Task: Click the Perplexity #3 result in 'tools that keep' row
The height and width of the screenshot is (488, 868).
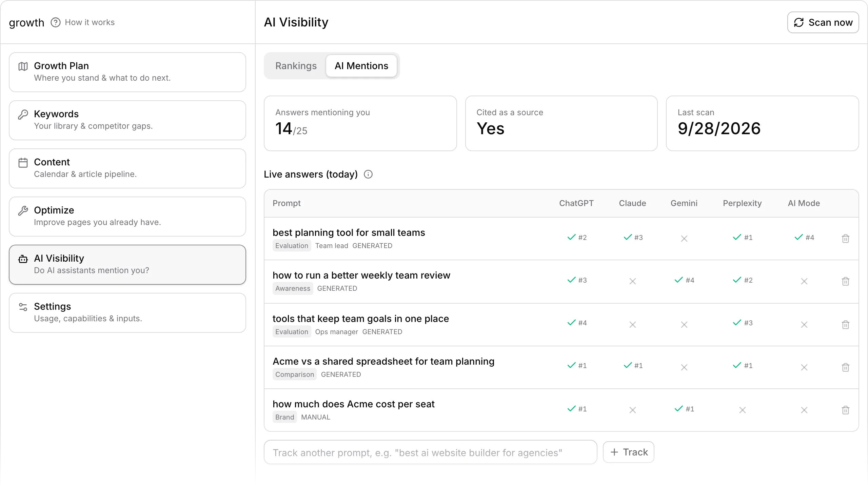Action: pos(743,323)
